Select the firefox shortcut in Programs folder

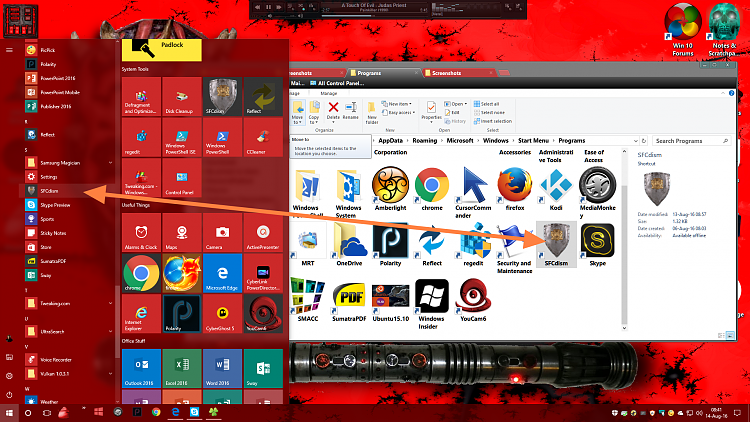[515, 189]
